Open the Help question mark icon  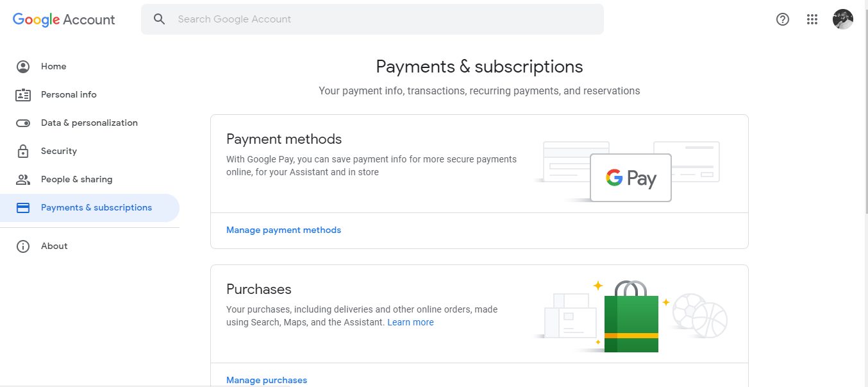point(782,19)
